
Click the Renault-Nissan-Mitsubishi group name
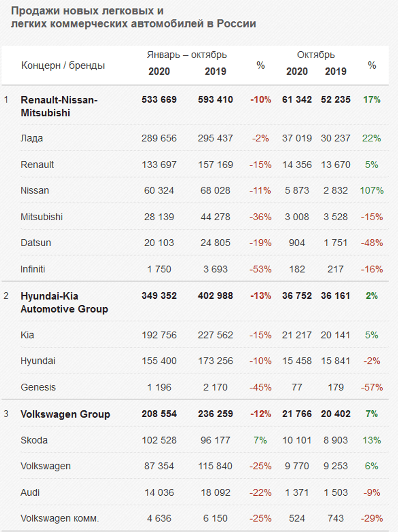click(x=59, y=106)
